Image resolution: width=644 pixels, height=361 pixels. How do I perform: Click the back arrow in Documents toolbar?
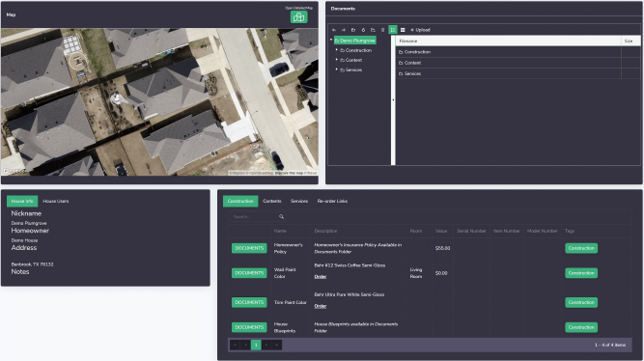pyautogui.click(x=334, y=30)
